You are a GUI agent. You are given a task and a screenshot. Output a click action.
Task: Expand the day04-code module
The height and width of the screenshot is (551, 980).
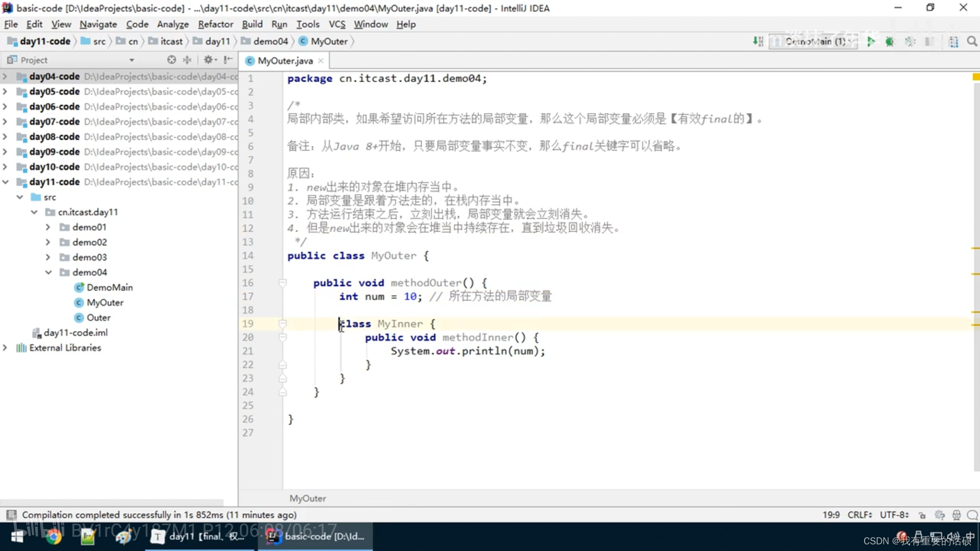(5, 77)
